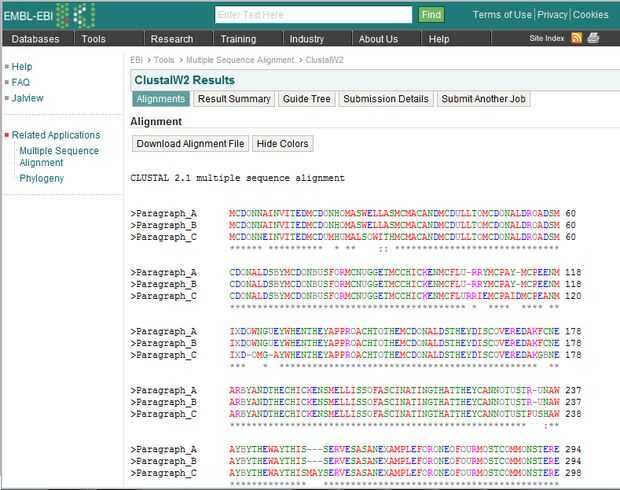The width and height of the screenshot is (620, 490).
Task: Open Multiple Sequence Alignment sidebar link
Action: click(x=59, y=157)
